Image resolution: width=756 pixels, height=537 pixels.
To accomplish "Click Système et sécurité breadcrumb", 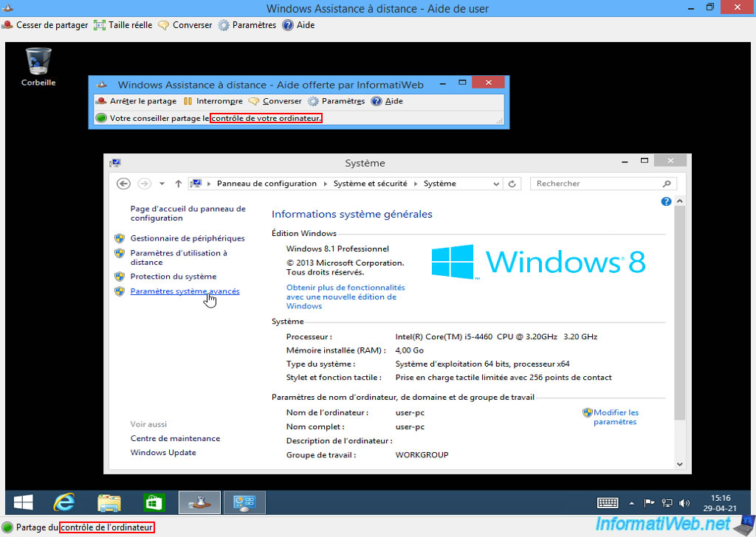I will click(x=371, y=184).
